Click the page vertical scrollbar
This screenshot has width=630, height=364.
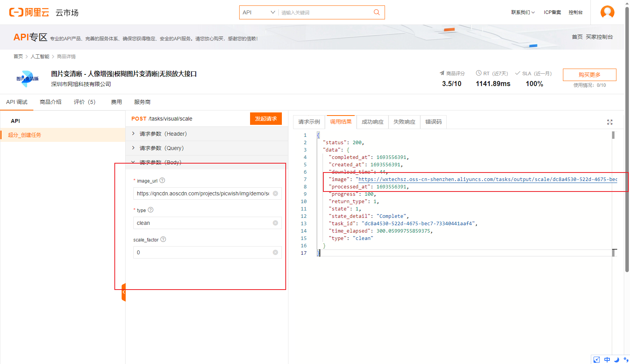(627, 140)
